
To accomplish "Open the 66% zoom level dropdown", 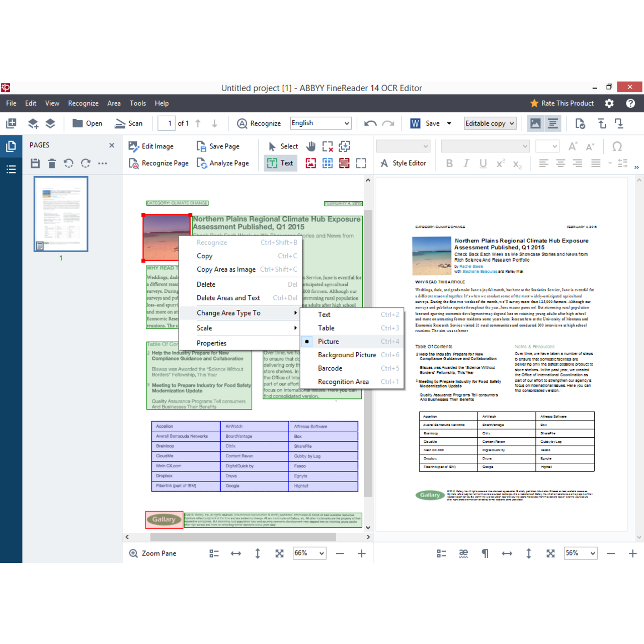I will coord(309,553).
